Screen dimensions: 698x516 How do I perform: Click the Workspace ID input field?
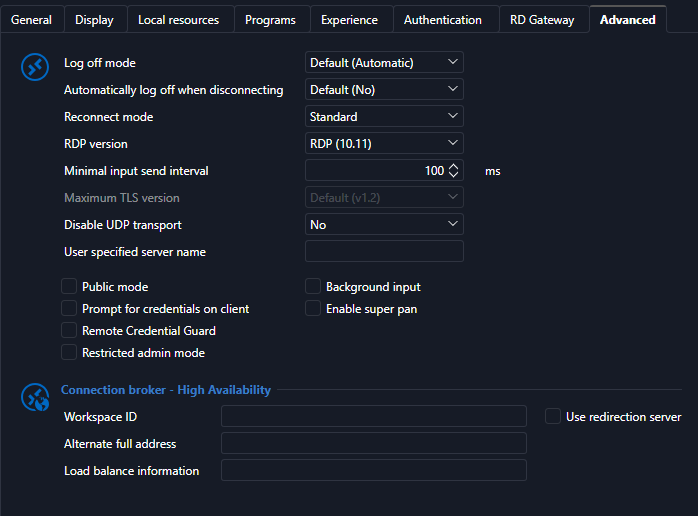(x=374, y=416)
